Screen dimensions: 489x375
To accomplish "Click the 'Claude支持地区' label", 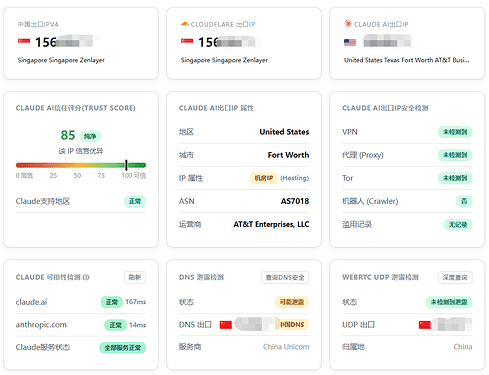I will pyautogui.click(x=43, y=201).
